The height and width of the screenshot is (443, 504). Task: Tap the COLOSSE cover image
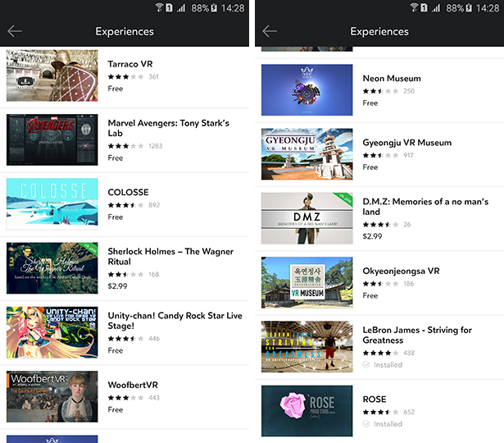point(52,203)
